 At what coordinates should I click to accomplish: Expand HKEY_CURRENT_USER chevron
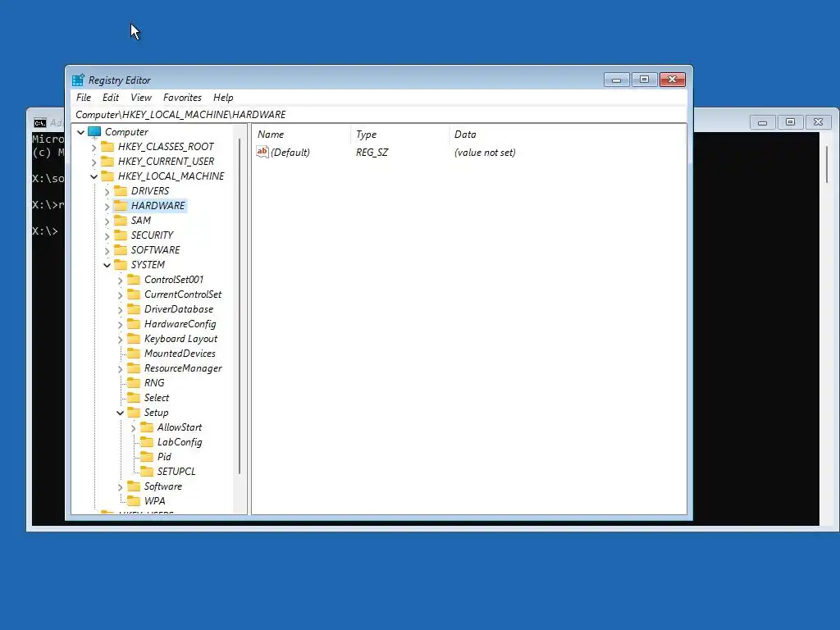(94, 162)
